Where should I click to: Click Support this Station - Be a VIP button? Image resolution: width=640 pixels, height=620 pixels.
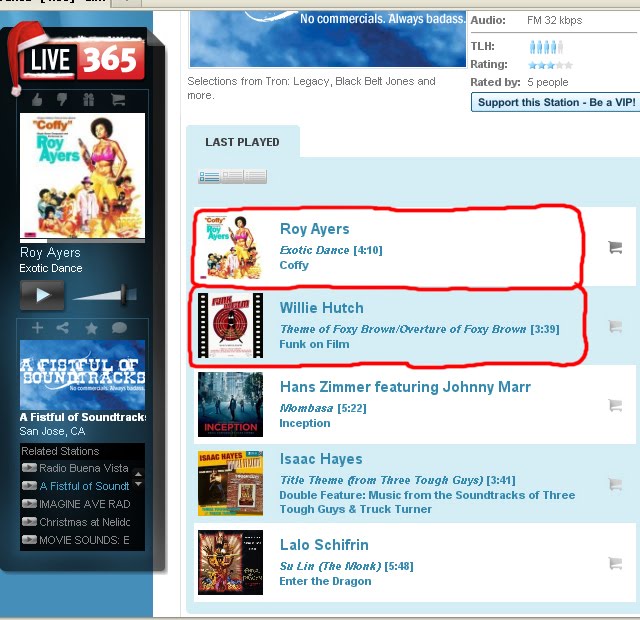pyautogui.click(x=556, y=102)
